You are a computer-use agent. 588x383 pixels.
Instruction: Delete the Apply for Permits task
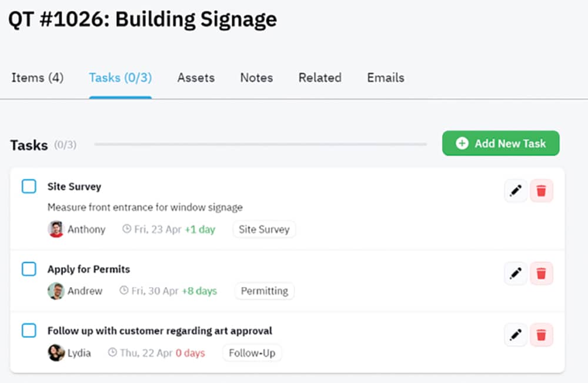click(x=542, y=274)
